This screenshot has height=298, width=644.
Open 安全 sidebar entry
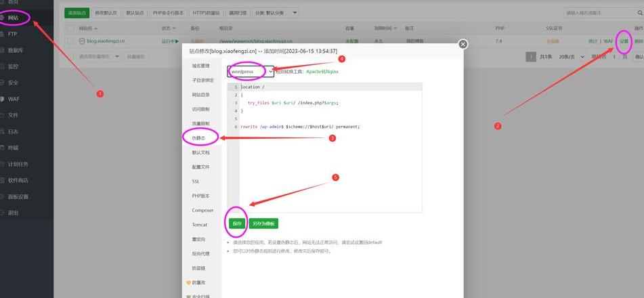pyautogui.click(x=13, y=83)
